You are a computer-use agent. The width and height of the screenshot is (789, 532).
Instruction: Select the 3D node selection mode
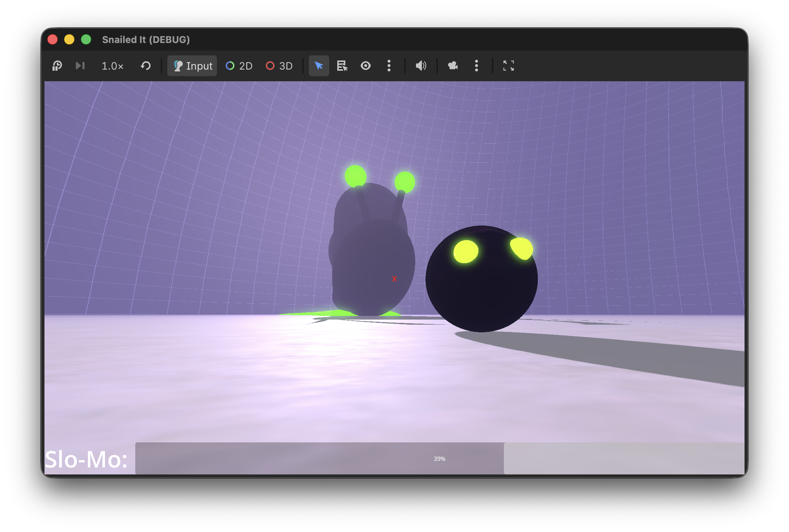(279, 66)
